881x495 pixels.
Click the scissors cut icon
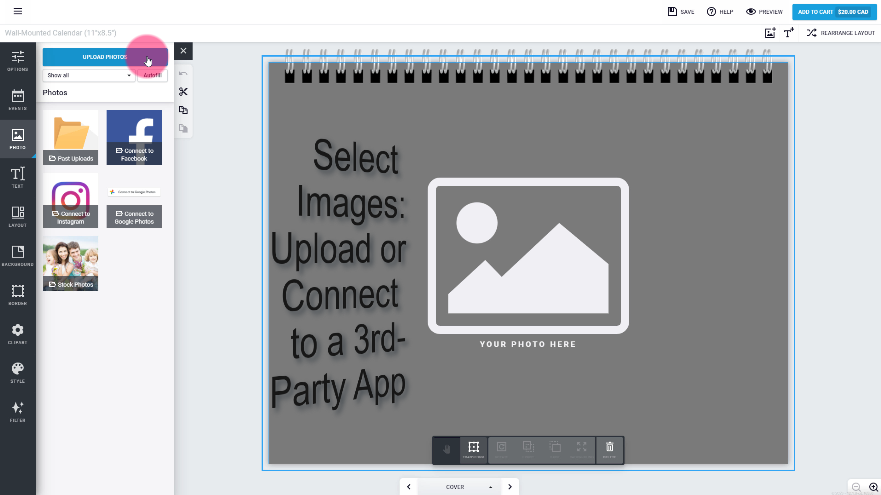[183, 92]
